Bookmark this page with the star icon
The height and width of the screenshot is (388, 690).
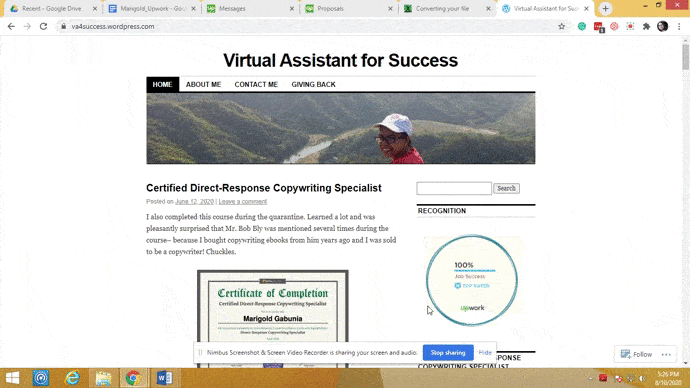click(562, 26)
